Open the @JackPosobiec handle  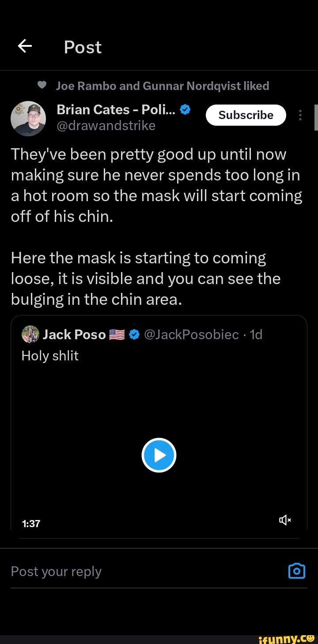coord(191,335)
